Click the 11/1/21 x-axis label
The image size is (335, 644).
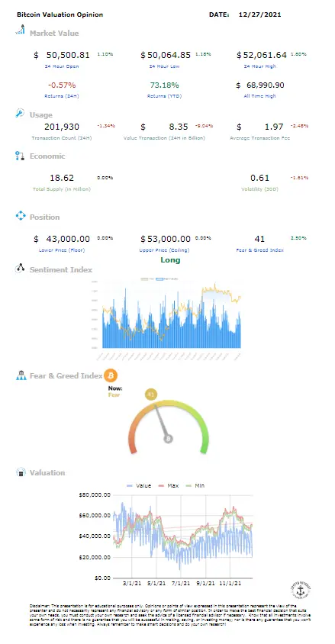tap(230, 583)
